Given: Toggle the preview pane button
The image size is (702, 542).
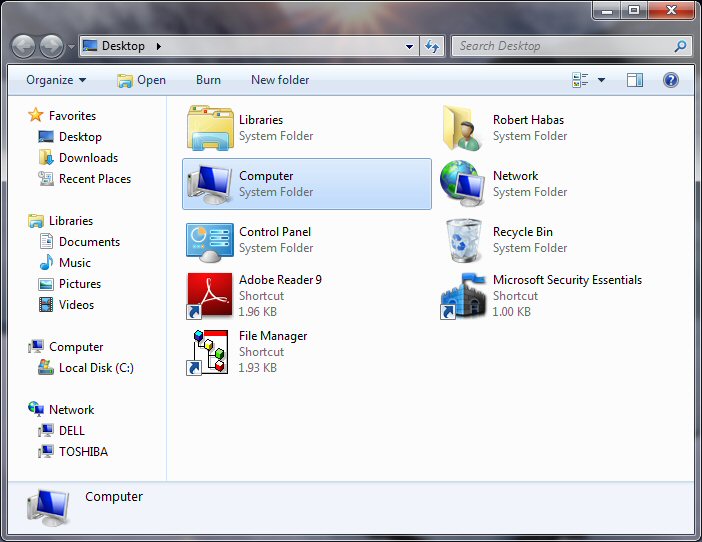Looking at the screenshot, I should pos(635,80).
